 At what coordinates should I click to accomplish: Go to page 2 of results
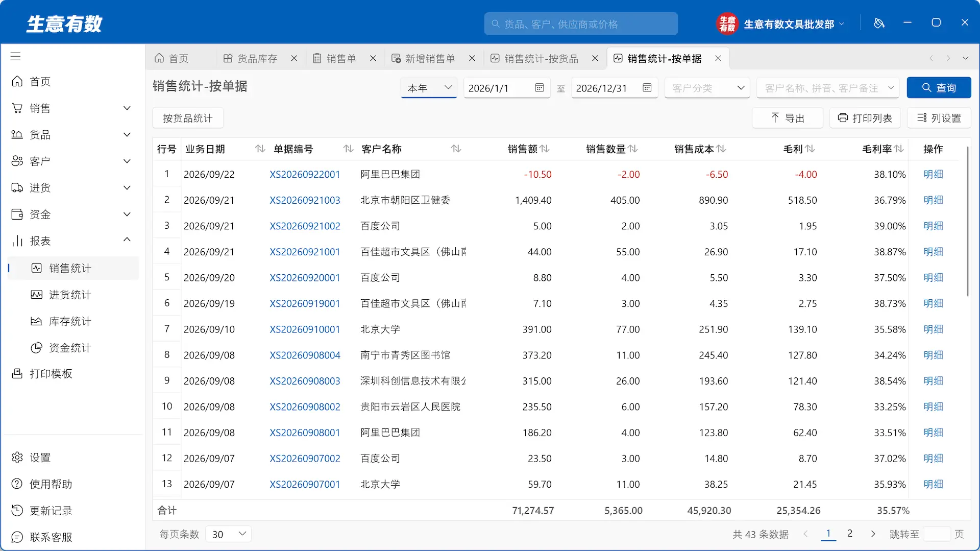click(850, 534)
